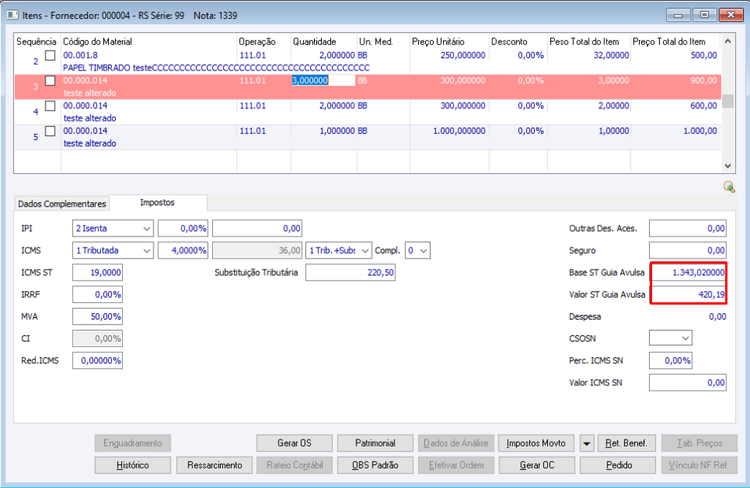Click the grid vertical scrollbar thumb
This screenshot has width=750, height=488.
(728, 101)
